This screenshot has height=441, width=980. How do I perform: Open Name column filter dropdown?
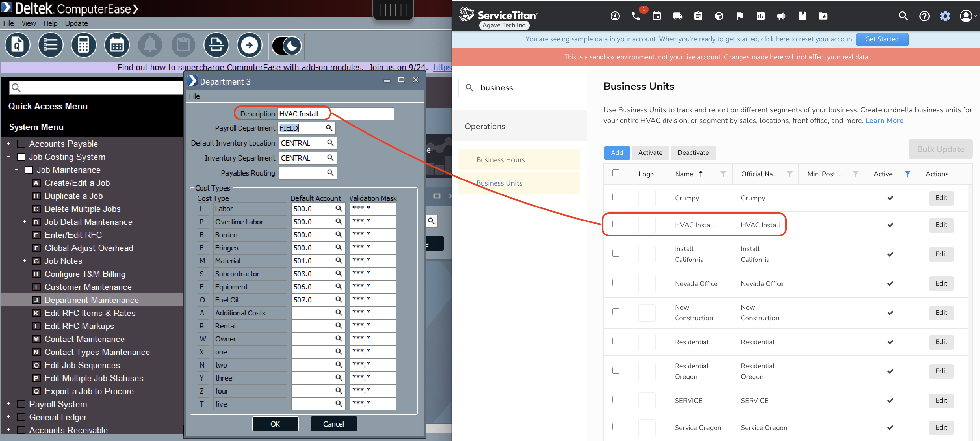[x=723, y=174]
